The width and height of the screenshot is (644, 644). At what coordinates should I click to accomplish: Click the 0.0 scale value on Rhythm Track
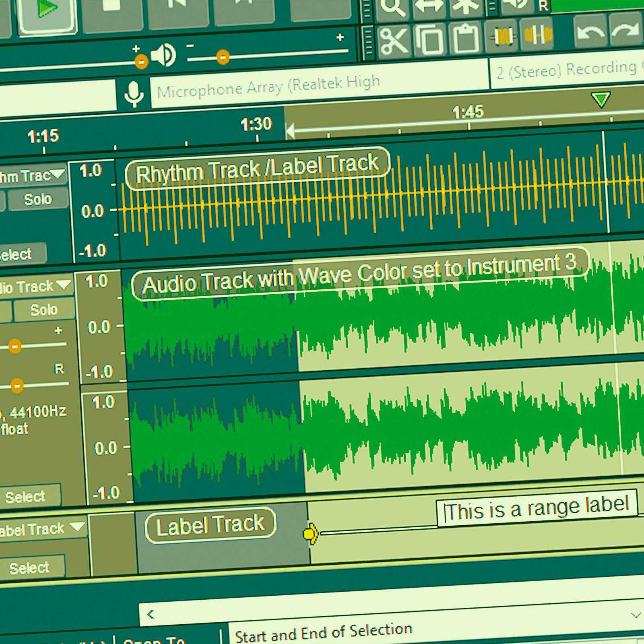[x=93, y=211]
